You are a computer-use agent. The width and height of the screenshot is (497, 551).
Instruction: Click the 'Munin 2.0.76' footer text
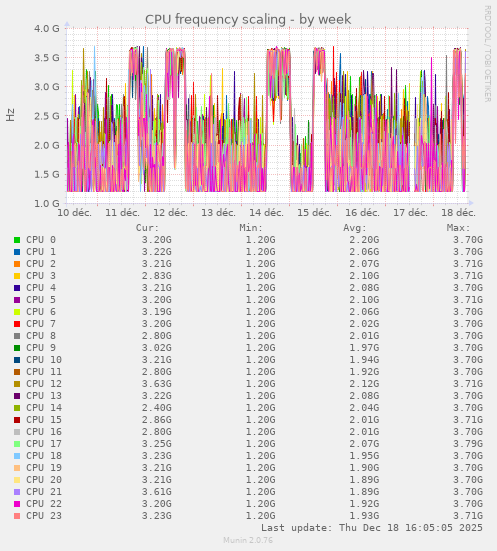tap(248, 540)
